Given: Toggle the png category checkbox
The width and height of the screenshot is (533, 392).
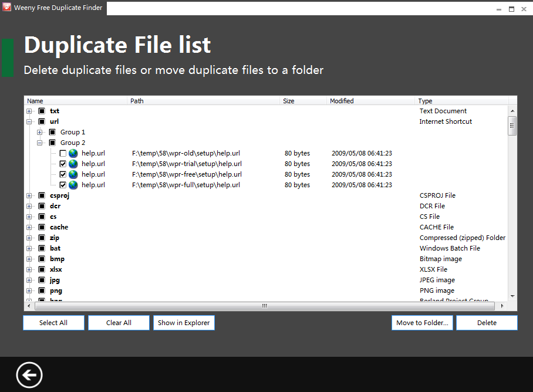Looking at the screenshot, I should coord(42,291).
